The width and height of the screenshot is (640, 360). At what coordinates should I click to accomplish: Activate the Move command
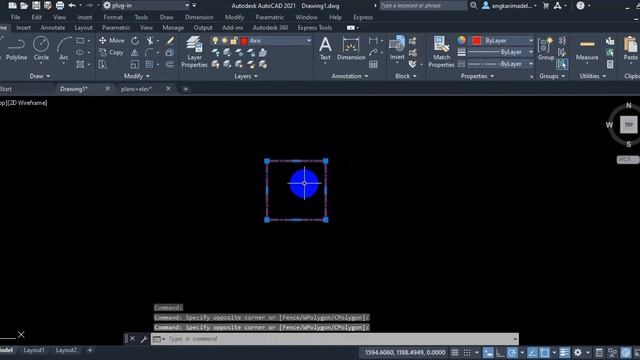111,40
